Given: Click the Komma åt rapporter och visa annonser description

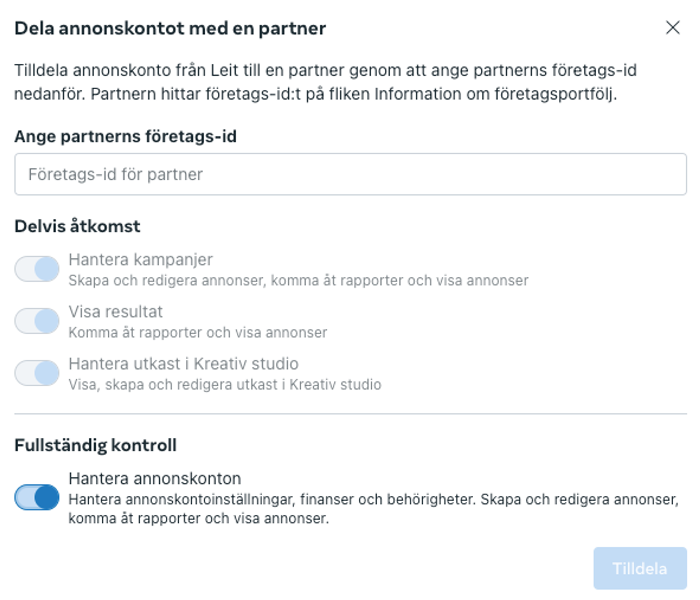Looking at the screenshot, I should [198, 333].
